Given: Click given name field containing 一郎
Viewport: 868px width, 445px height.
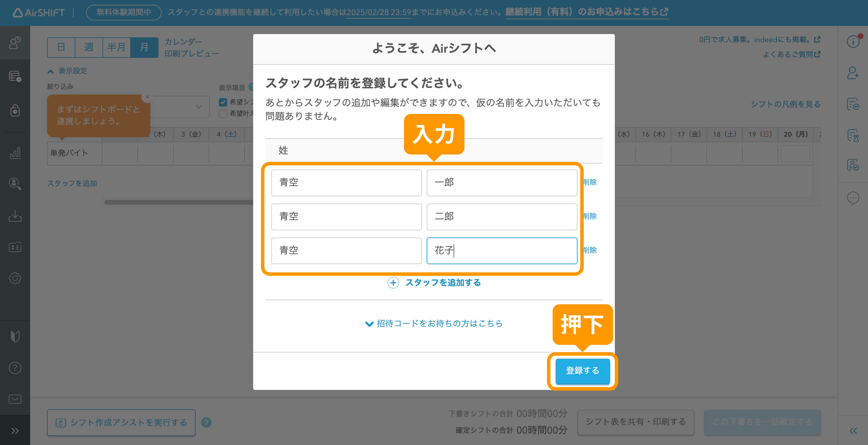Looking at the screenshot, I should point(502,183).
